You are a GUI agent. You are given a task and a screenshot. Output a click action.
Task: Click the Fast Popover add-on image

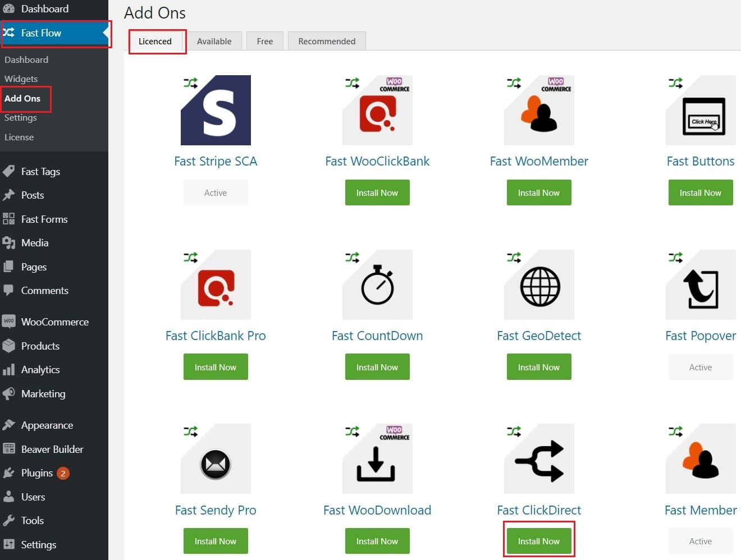[701, 284]
